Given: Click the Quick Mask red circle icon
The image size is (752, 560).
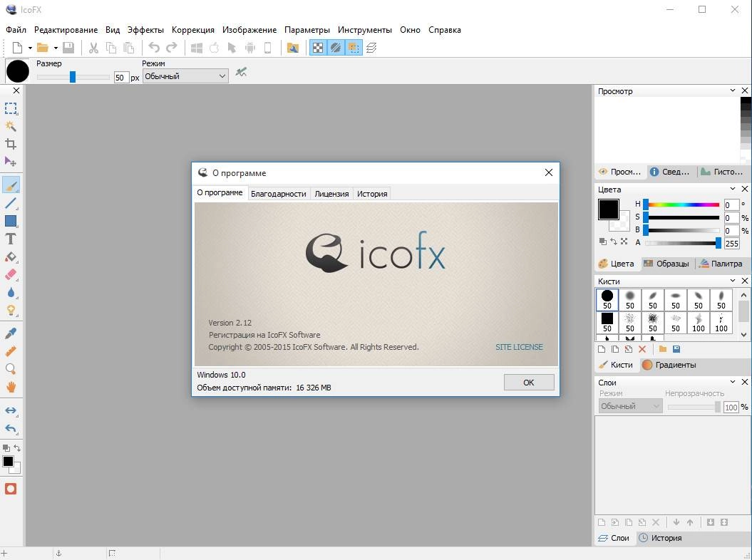Looking at the screenshot, I should [x=11, y=489].
